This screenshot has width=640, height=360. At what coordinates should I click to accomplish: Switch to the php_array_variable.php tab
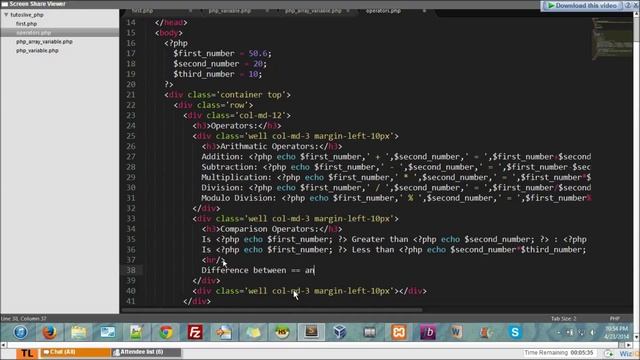[314, 11]
